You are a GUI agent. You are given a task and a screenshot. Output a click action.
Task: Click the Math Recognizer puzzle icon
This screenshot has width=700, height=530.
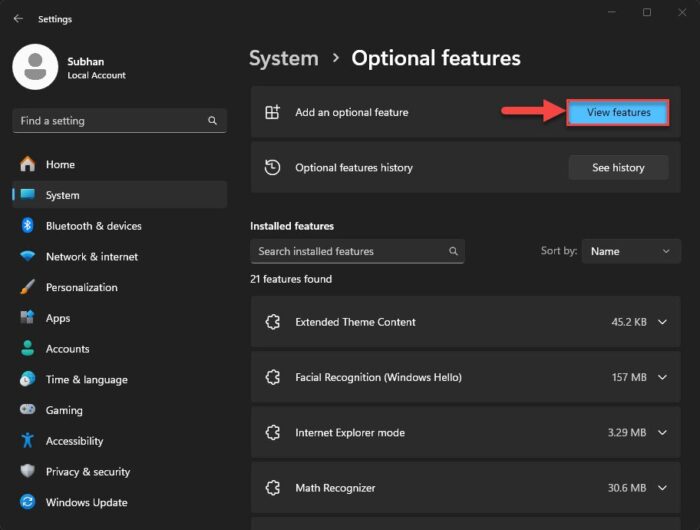(x=272, y=488)
